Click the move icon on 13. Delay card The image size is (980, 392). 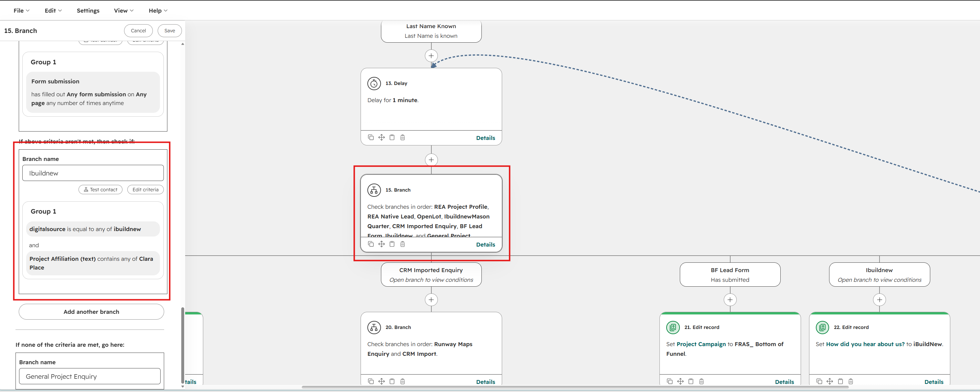pyautogui.click(x=381, y=137)
